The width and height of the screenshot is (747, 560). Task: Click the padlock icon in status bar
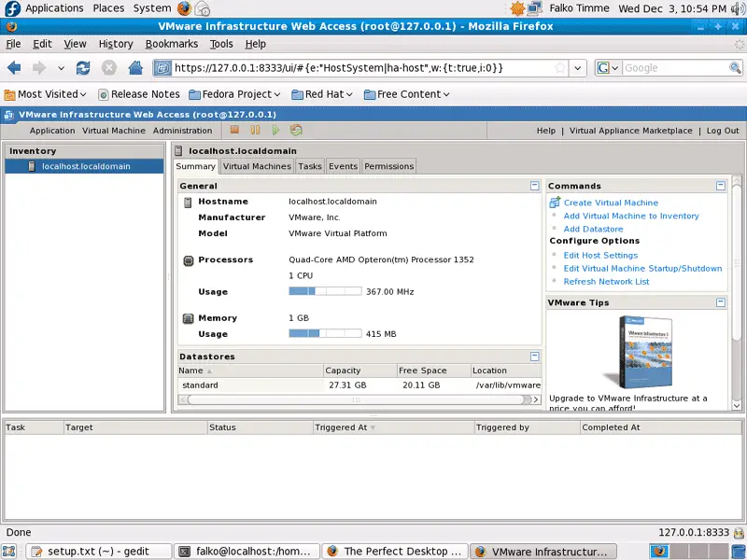click(x=739, y=532)
